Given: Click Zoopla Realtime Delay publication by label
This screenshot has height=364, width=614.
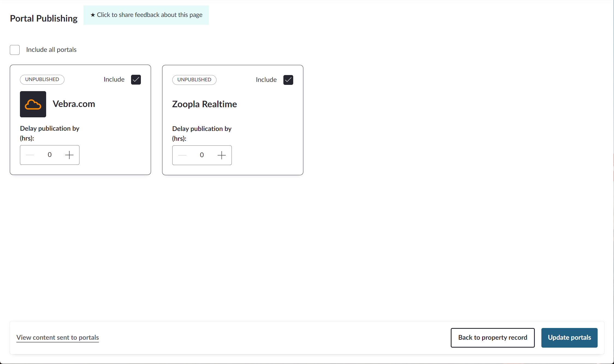Looking at the screenshot, I should coord(202,134).
